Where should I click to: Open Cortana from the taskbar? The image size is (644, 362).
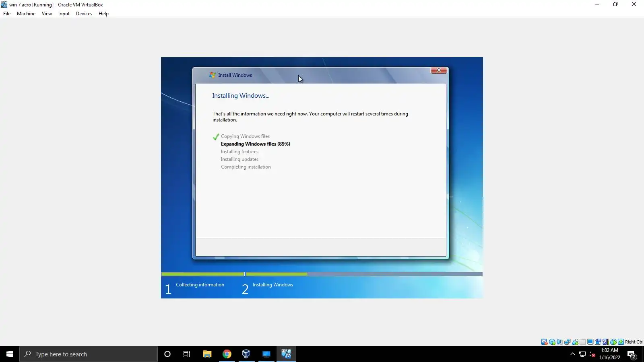[167, 354]
